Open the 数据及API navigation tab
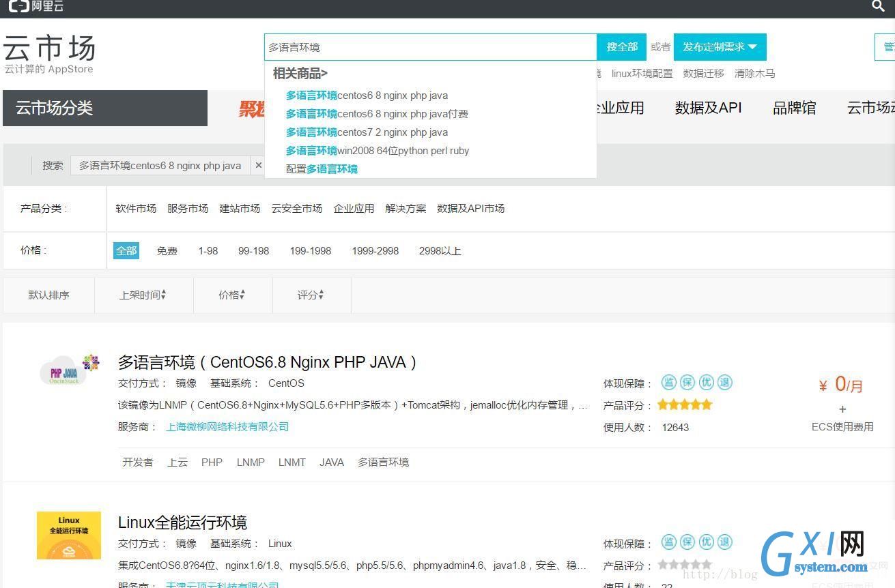895x588 pixels. pos(708,108)
